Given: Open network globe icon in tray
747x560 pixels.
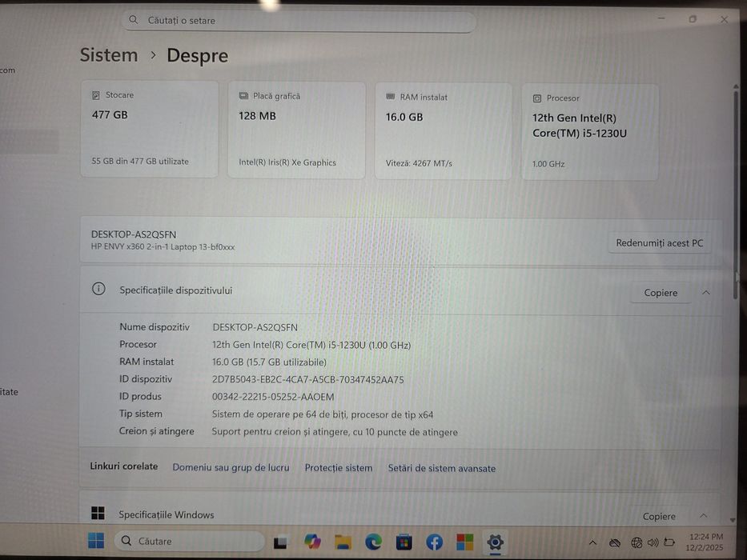Looking at the screenshot, I should (637, 542).
